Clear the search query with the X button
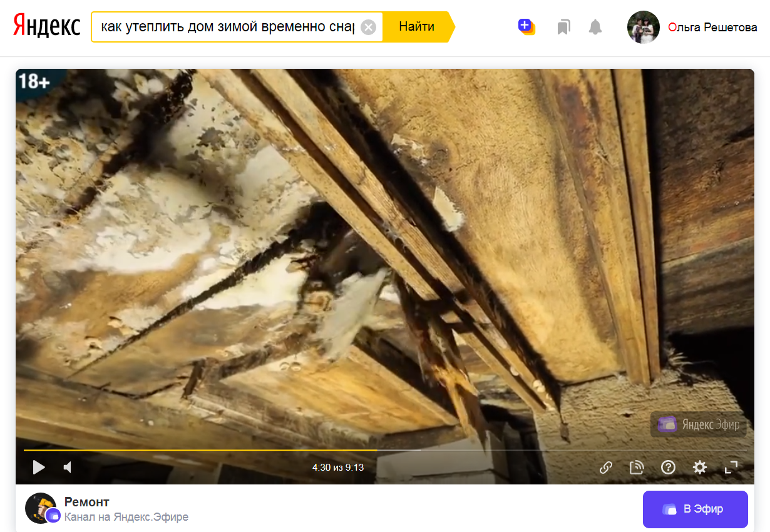The height and width of the screenshot is (532, 770). coord(369,27)
